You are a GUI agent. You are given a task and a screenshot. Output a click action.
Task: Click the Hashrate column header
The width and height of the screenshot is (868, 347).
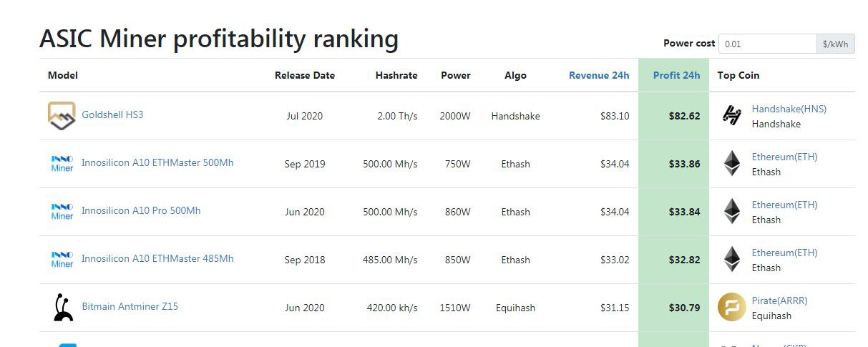(396, 75)
